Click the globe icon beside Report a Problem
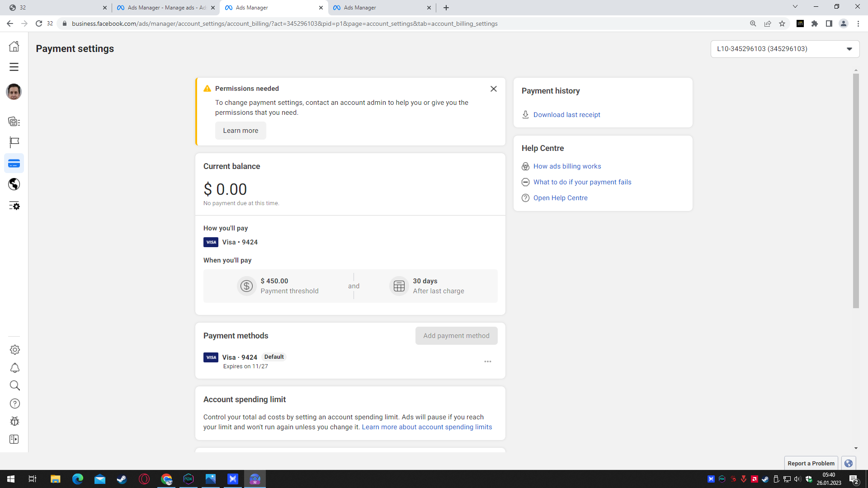 click(x=849, y=463)
